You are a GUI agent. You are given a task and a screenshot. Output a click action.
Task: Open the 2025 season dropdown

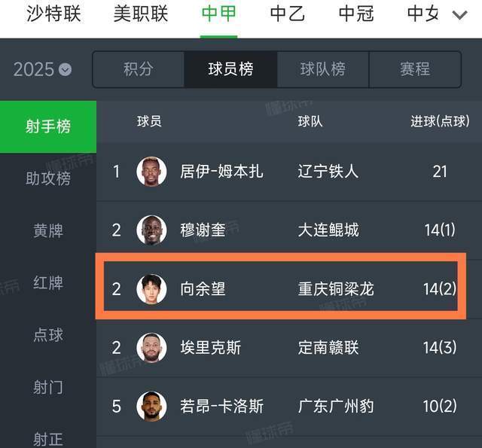click(43, 70)
